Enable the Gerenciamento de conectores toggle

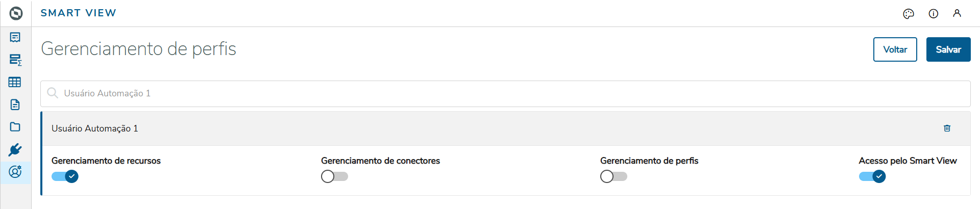[334, 176]
